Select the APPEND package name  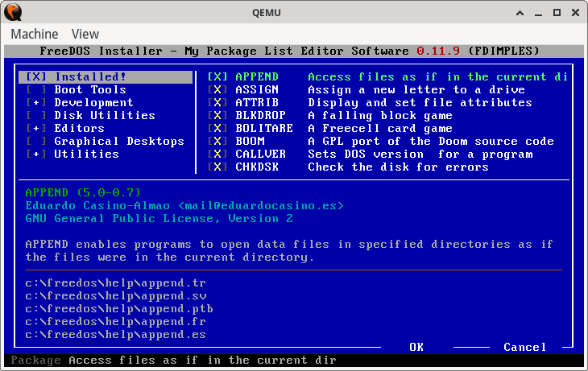[x=257, y=76]
